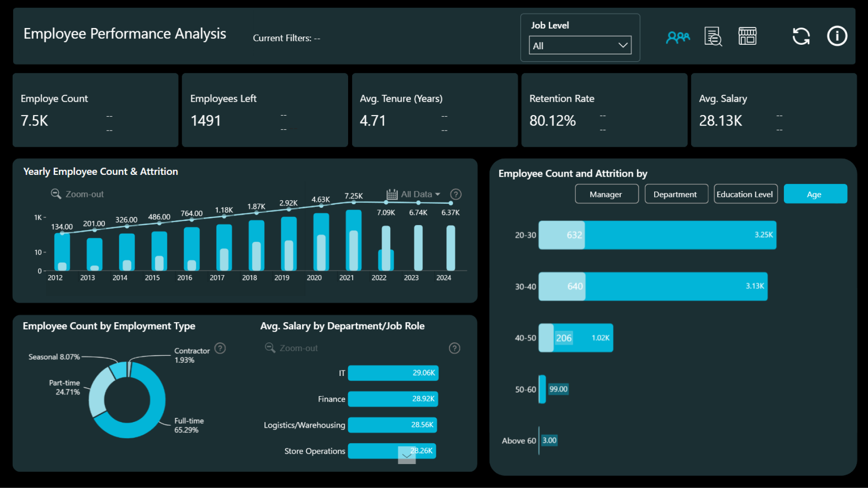Viewport: 868px width, 488px height.
Task: Click the employees group icon in header
Action: coord(678,37)
